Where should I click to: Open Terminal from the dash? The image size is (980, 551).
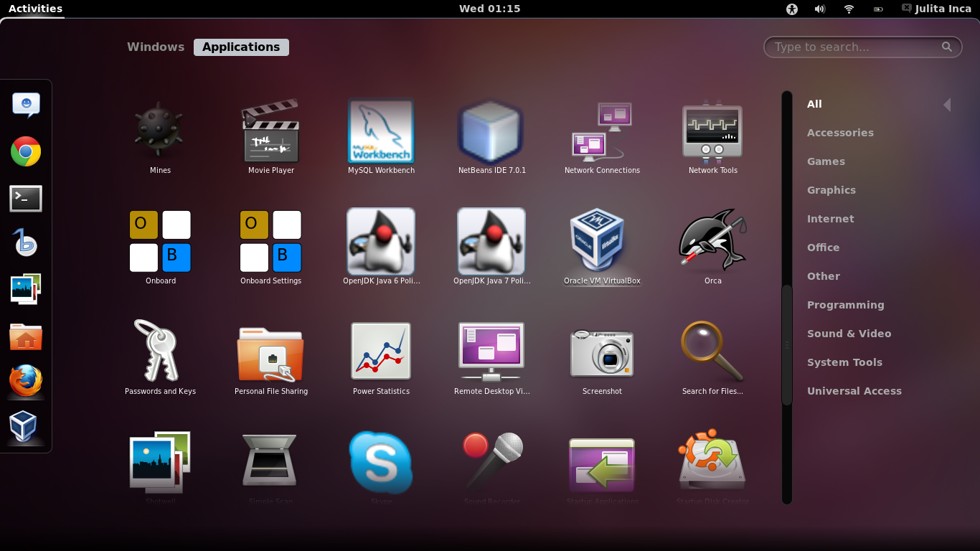tap(26, 198)
